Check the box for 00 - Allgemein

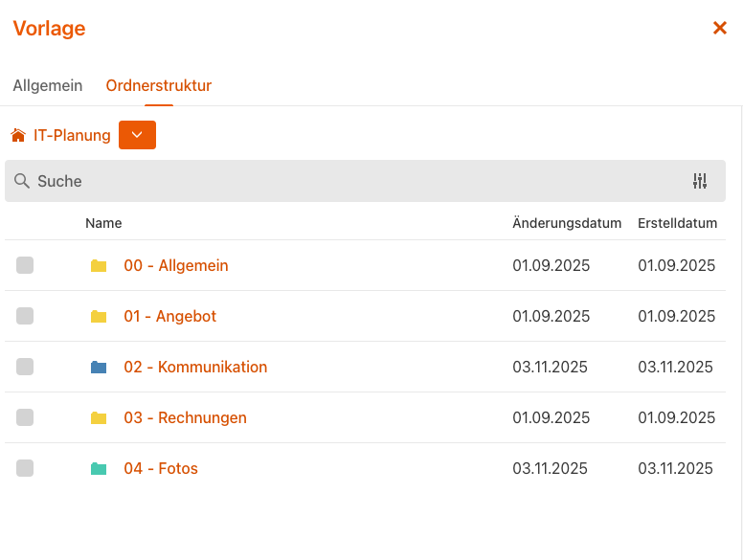(x=25, y=266)
